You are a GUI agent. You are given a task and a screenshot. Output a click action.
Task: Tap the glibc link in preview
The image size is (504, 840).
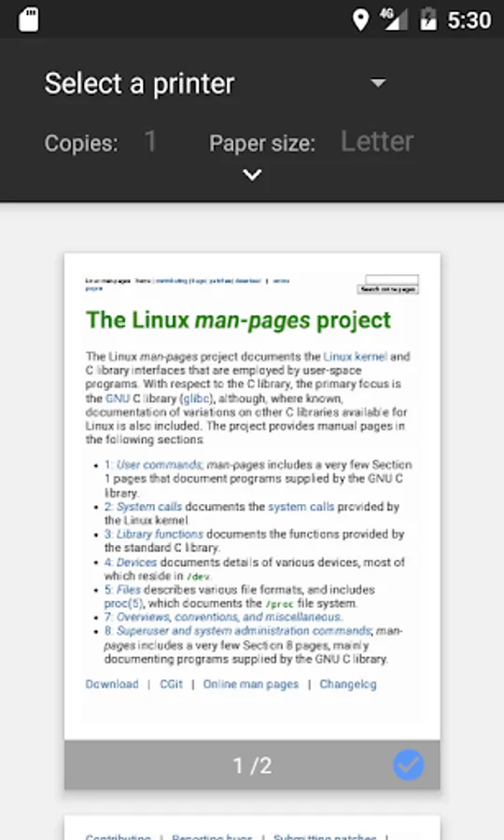197,399
